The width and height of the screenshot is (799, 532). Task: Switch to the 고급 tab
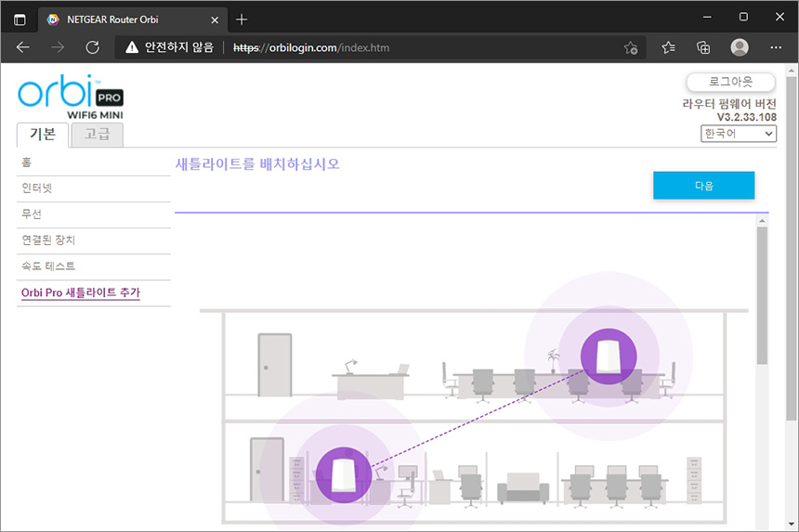(97, 135)
